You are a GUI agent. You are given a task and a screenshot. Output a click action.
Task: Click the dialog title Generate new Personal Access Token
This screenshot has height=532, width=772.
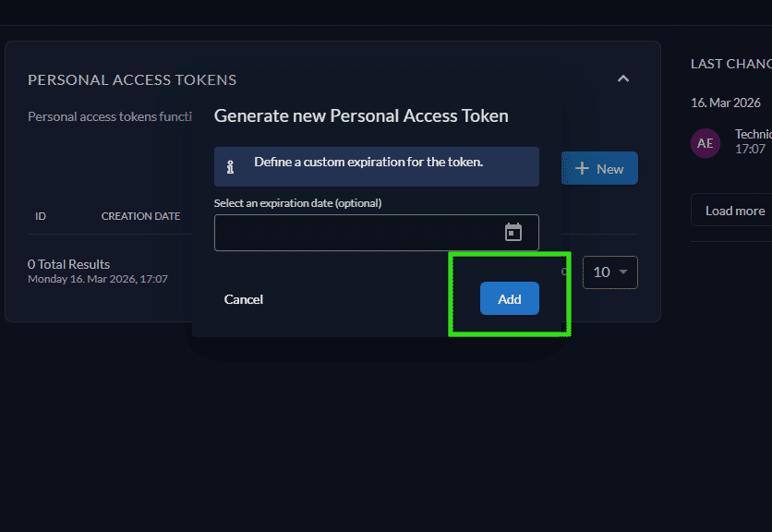[x=360, y=115]
